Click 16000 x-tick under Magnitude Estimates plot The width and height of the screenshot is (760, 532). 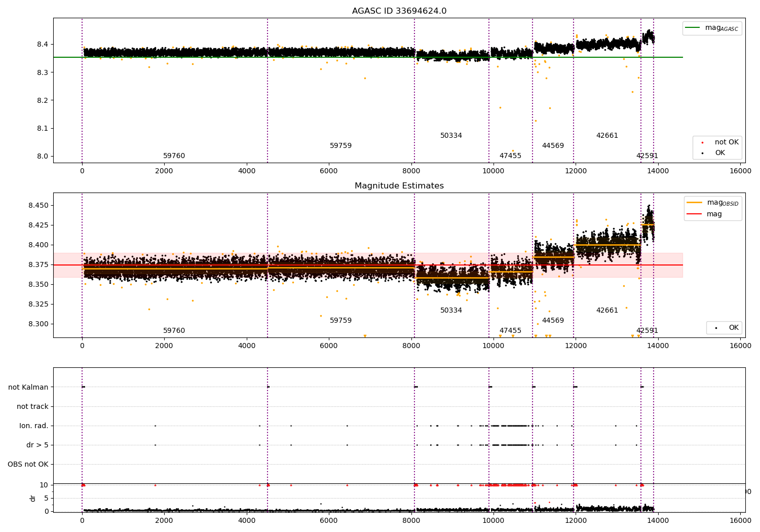pos(740,346)
